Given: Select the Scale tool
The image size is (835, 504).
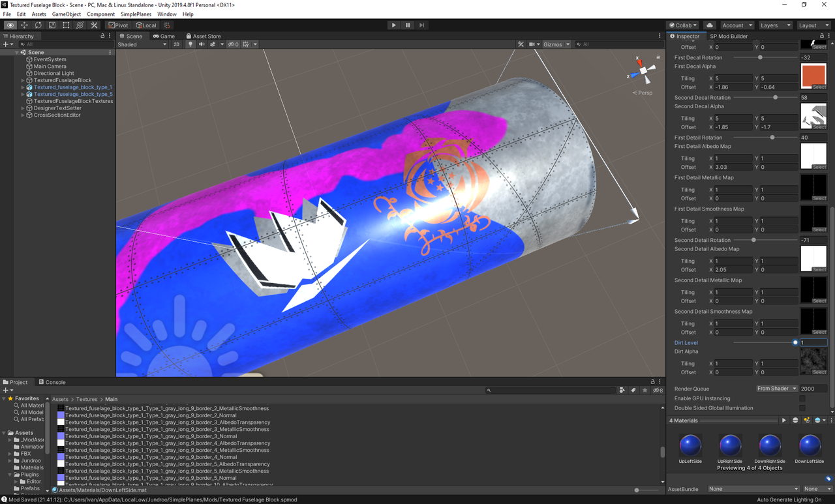Looking at the screenshot, I should 52,25.
